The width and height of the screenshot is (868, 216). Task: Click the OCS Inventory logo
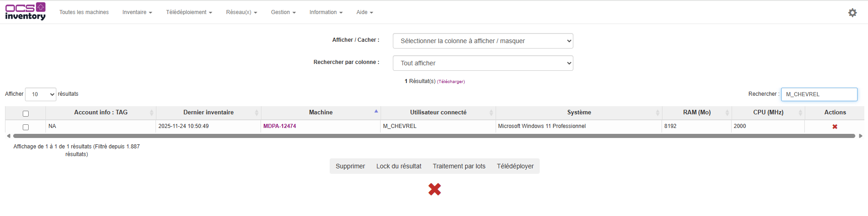[25, 12]
